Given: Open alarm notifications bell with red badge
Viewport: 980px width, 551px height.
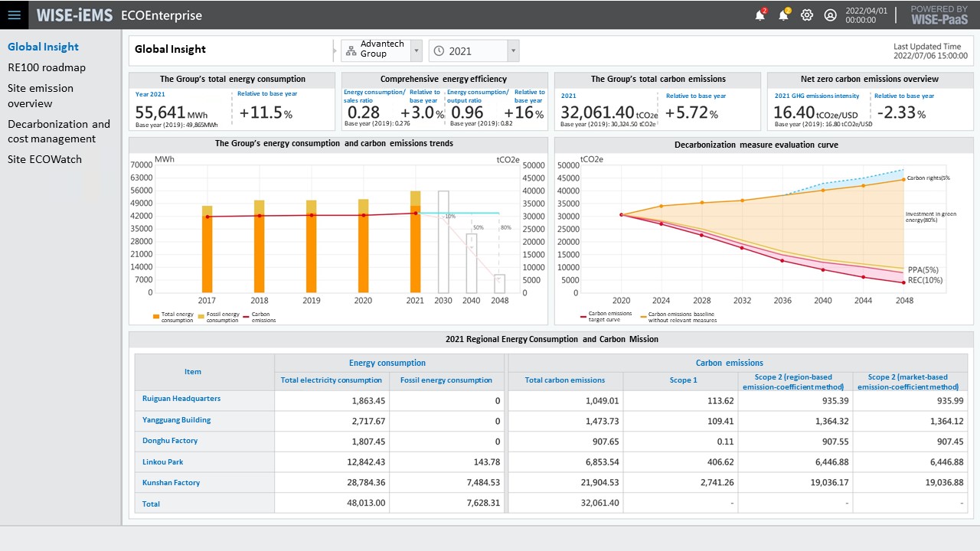Looking at the screenshot, I should (760, 15).
